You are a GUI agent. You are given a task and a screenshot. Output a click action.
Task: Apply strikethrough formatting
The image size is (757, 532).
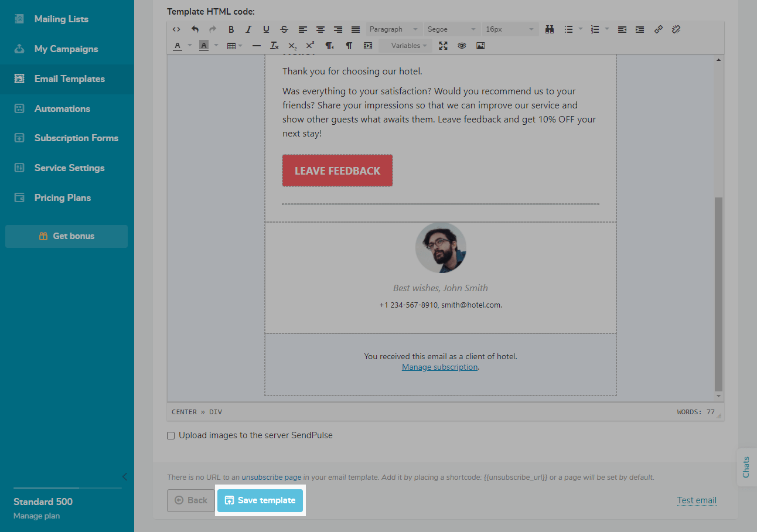click(284, 29)
